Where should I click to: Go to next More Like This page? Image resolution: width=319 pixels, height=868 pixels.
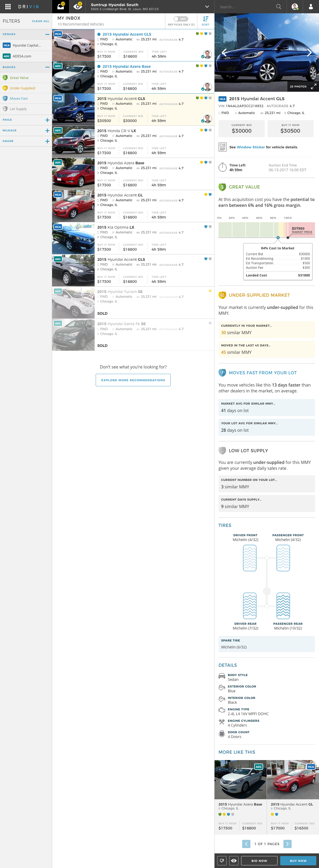(x=287, y=844)
